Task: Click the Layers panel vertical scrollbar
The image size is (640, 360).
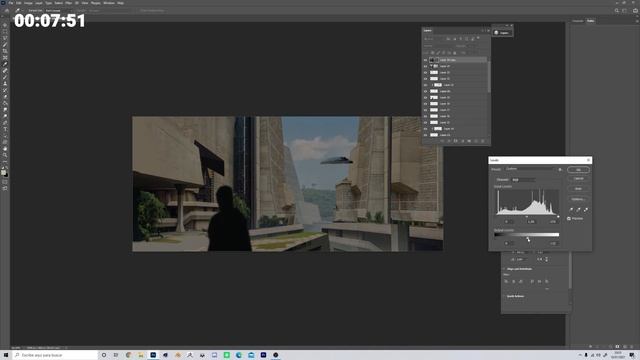Action: pyautogui.click(x=489, y=78)
